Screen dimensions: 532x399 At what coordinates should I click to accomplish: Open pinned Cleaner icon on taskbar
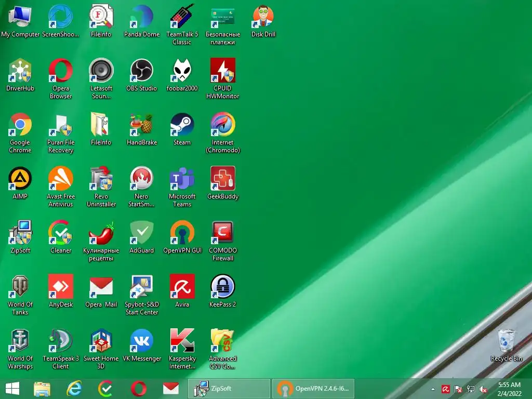105,389
